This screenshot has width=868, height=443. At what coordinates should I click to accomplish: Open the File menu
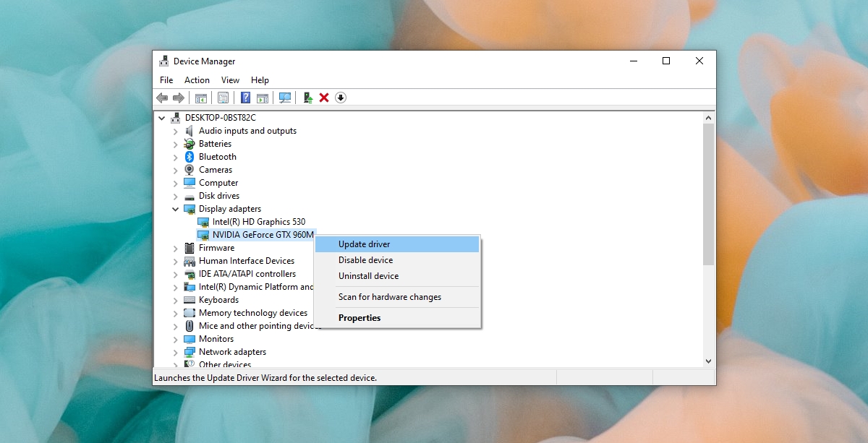(166, 80)
